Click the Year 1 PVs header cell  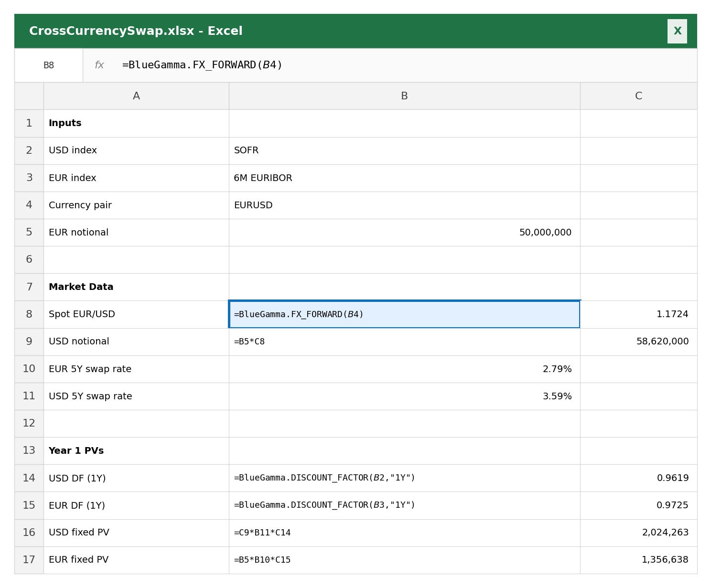pos(136,450)
